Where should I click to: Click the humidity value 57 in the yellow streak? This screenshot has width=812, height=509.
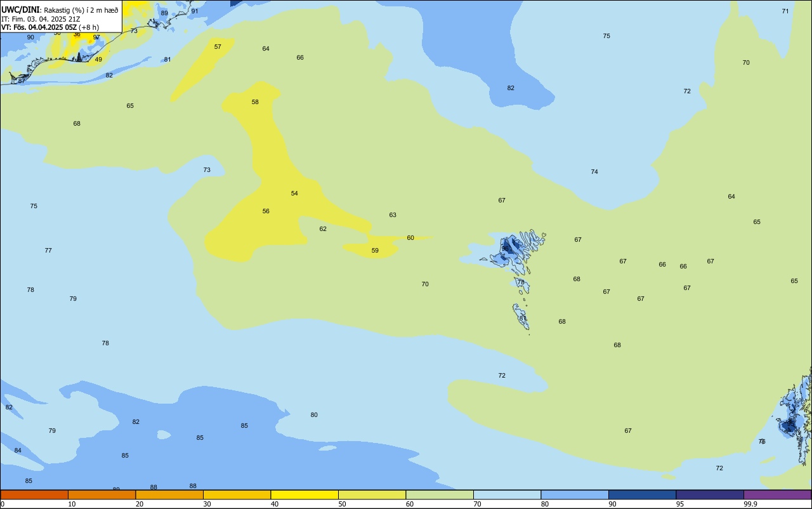(218, 47)
